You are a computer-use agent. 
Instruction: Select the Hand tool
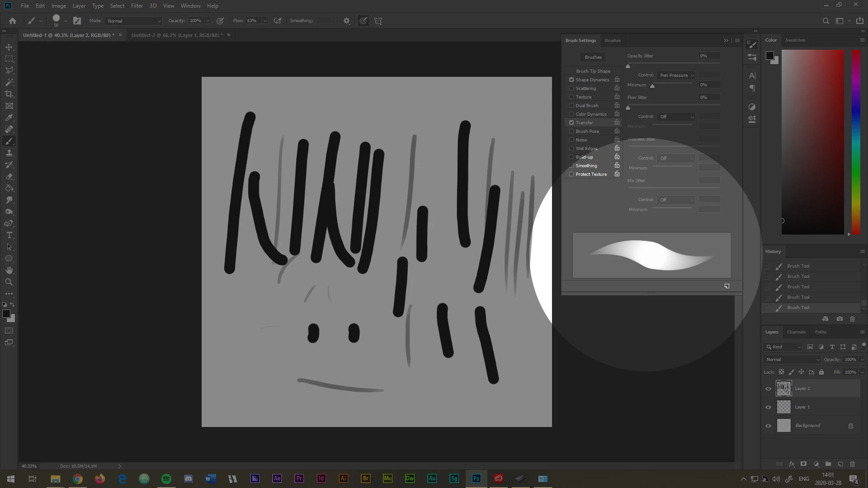(9, 270)
